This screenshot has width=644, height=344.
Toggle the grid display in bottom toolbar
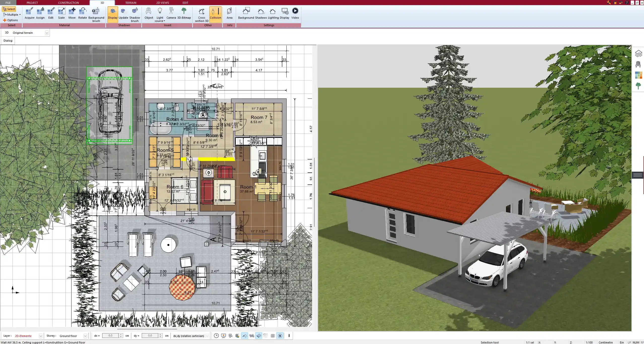(x=273, y=336)
